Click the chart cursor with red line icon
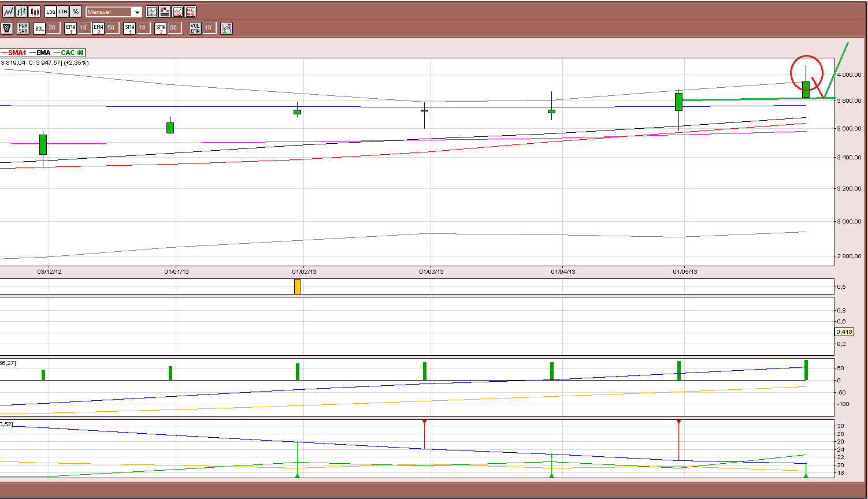 tap(152, 12)
